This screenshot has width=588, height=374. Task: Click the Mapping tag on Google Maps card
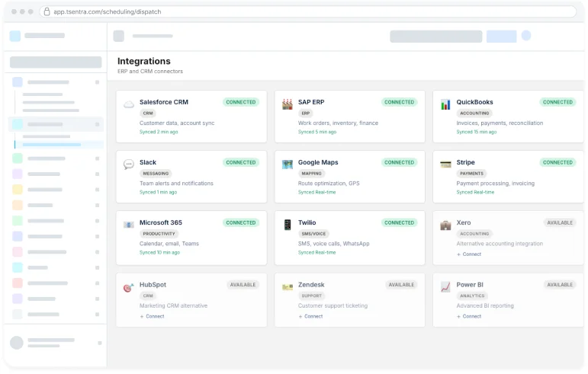(311, 174)
